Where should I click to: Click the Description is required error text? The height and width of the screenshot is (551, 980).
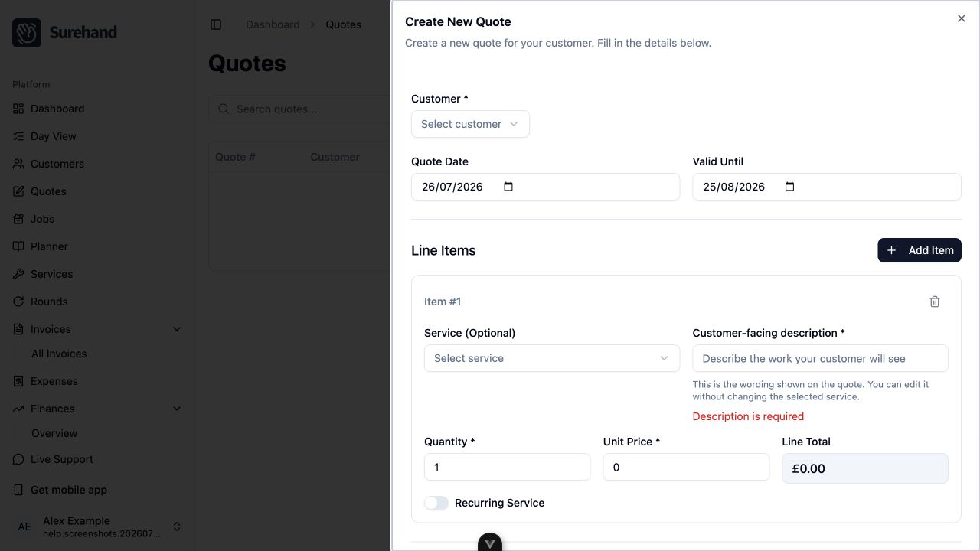coord(748,416)
